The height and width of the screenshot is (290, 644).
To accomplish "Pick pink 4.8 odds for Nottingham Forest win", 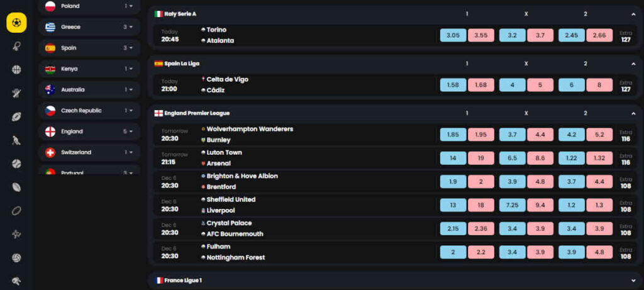I will point(599,252).
